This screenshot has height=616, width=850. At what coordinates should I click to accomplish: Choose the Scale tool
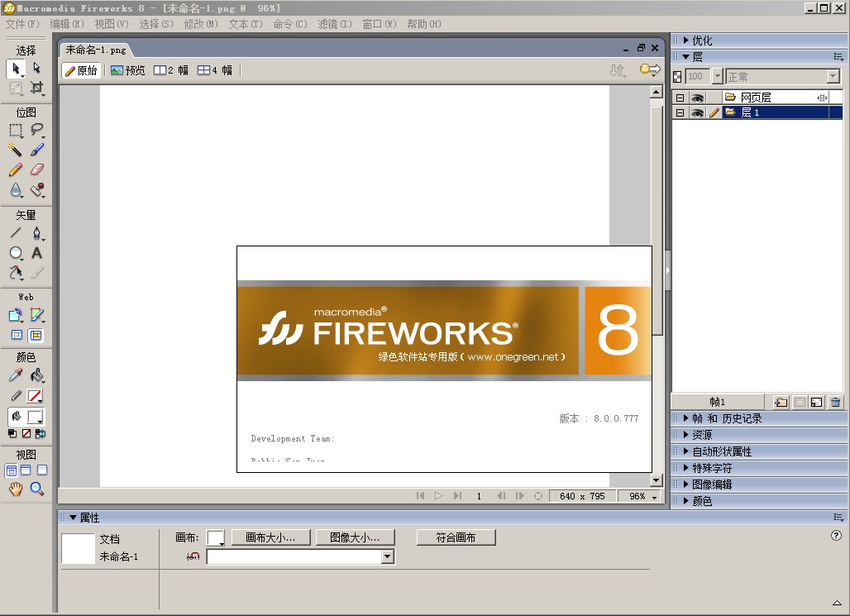coord(16,88)
